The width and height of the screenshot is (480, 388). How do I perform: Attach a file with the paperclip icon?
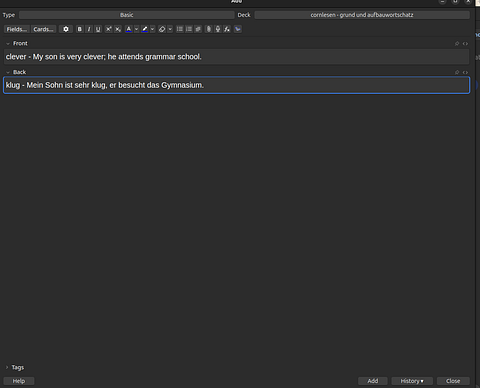209,29
